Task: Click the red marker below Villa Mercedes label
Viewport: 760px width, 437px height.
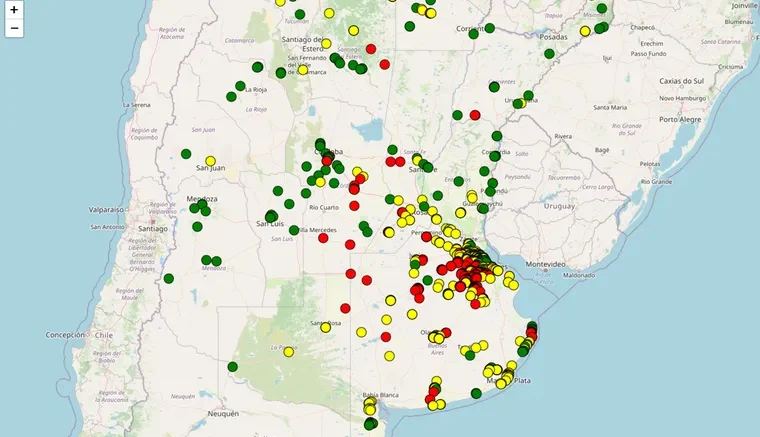Action: (350, 244)
